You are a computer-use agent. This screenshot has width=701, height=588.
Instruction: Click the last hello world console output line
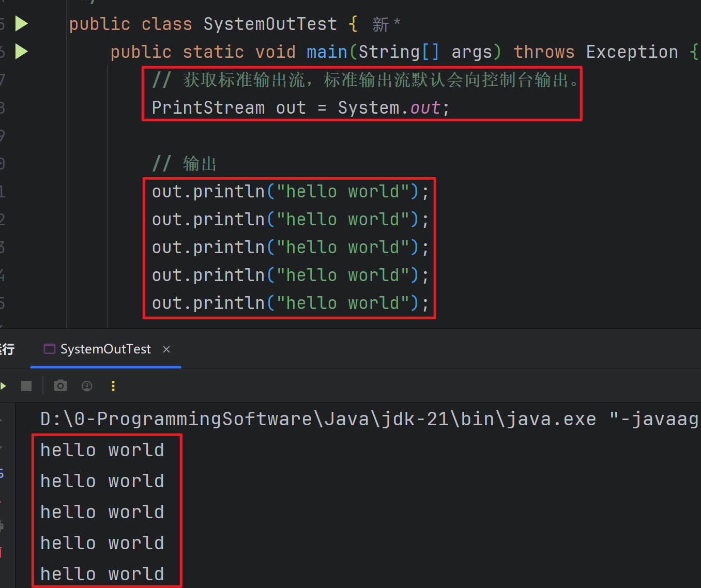click(102, 574)
